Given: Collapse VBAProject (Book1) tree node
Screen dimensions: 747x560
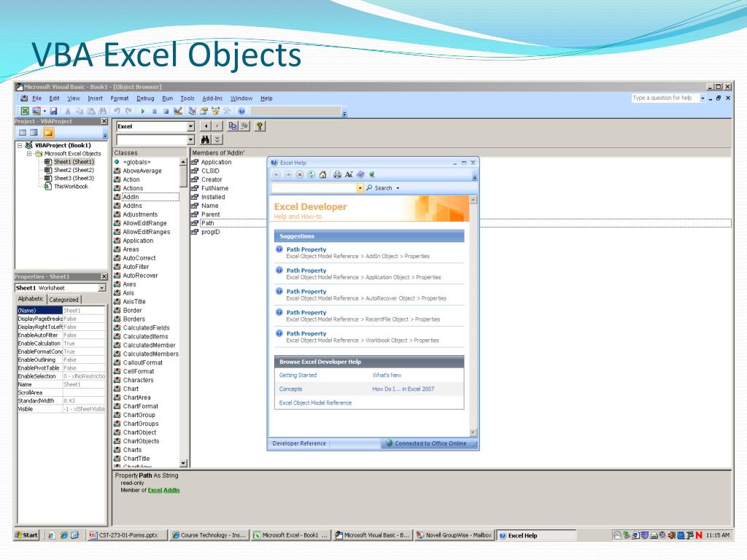Looking at the screenshot, I should (x=20, y=145).
